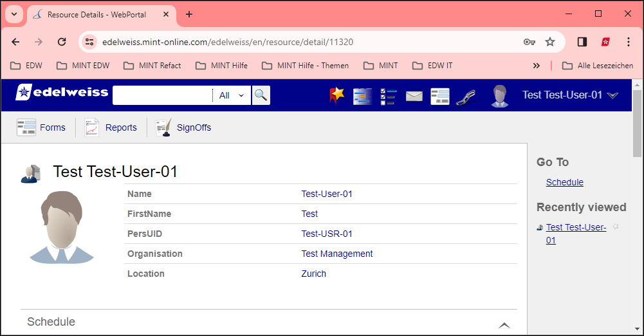Open the SignOffs menu item

click(x=183, y=127)
